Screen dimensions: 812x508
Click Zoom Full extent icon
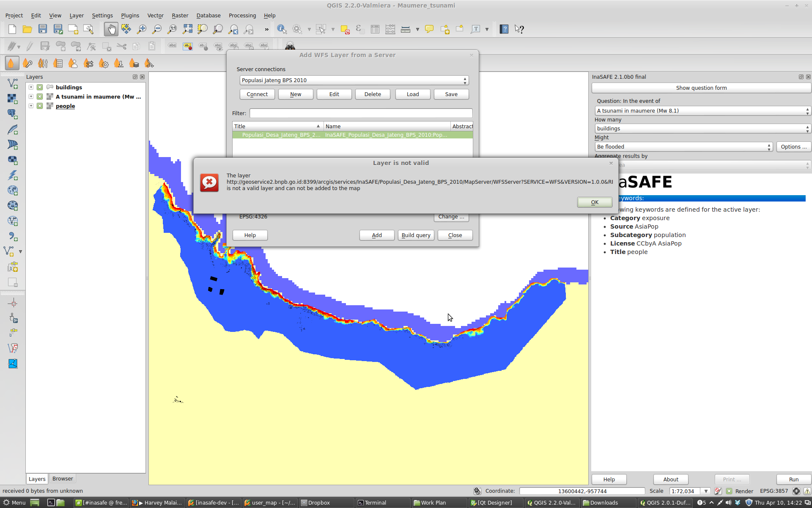tap(187, 29)
